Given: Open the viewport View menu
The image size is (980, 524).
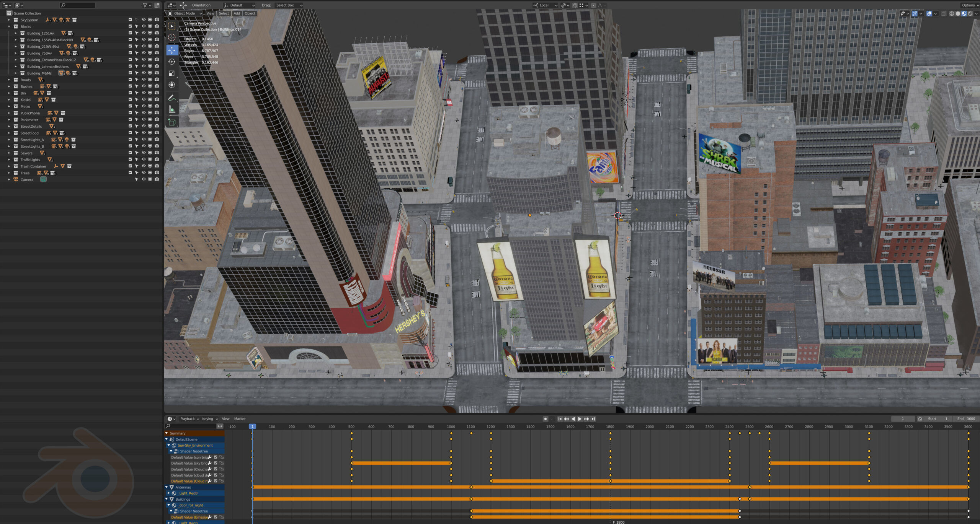Looking at the screenshot, I should click(210, 13).
